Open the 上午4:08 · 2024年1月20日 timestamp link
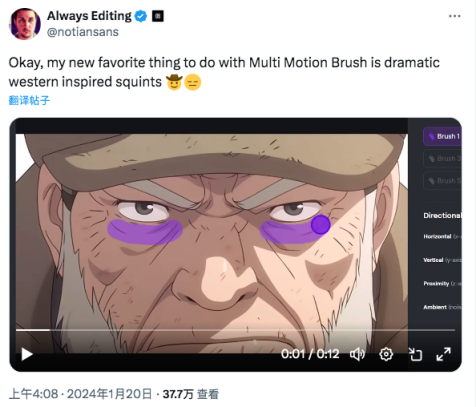 (x=80, y=394)
